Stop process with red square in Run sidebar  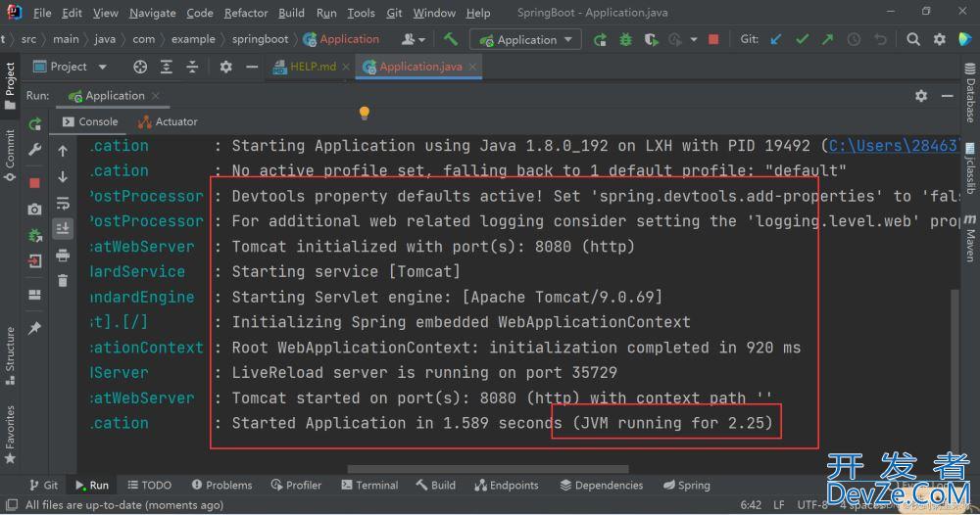(35, 183)
